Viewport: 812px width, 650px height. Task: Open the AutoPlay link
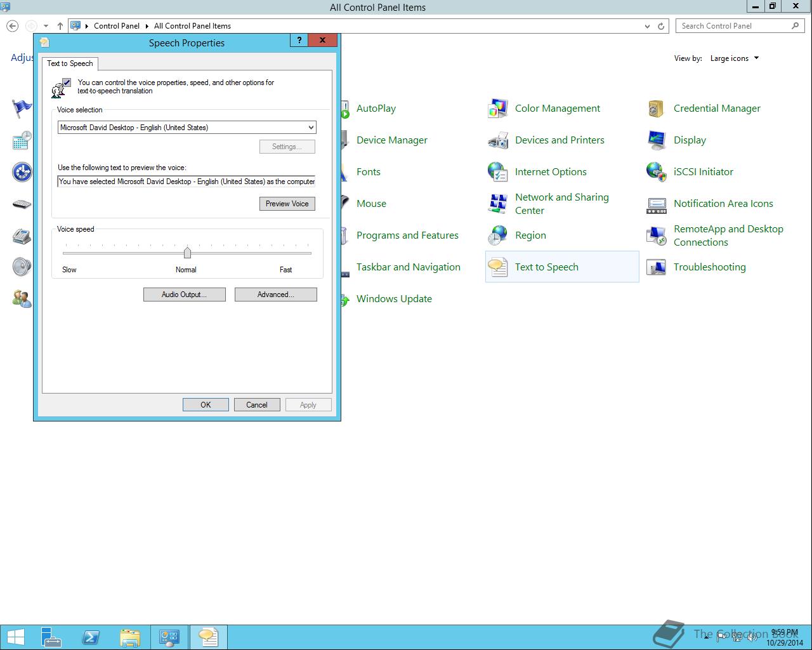point(376,109)
